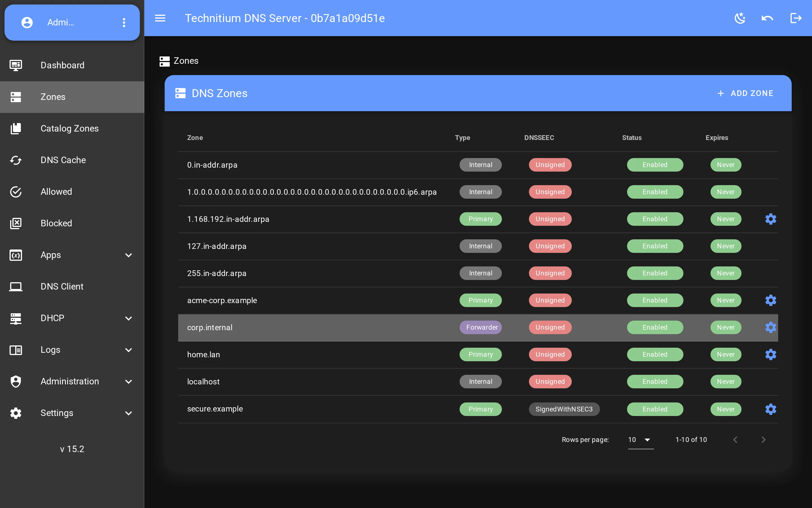This screenshot has height=508, width=812.
Task: Click the SignedWithNSEC3 DNSSEC badge
Action: click(564, 409)
